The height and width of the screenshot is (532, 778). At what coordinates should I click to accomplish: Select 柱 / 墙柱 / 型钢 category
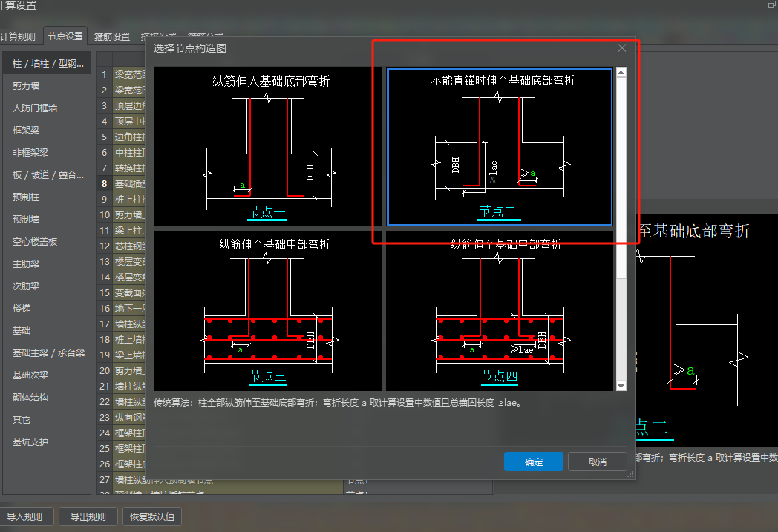[48, 64]
